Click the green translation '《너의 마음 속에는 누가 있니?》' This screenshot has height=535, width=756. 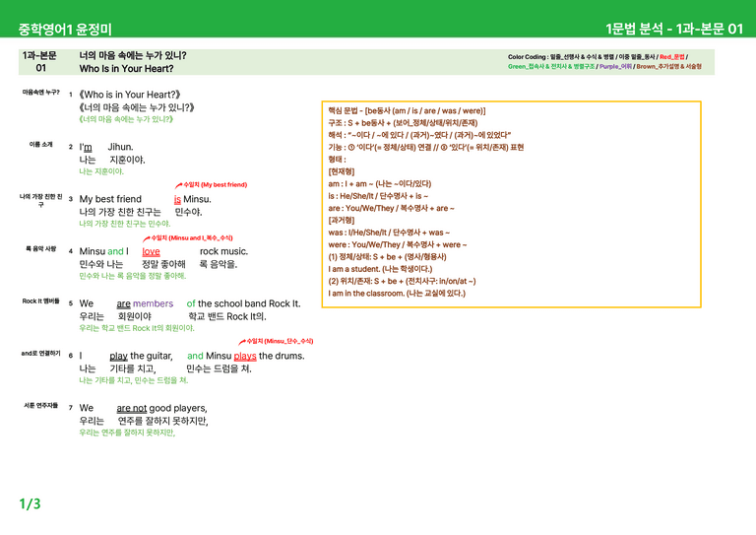point(126,118)
